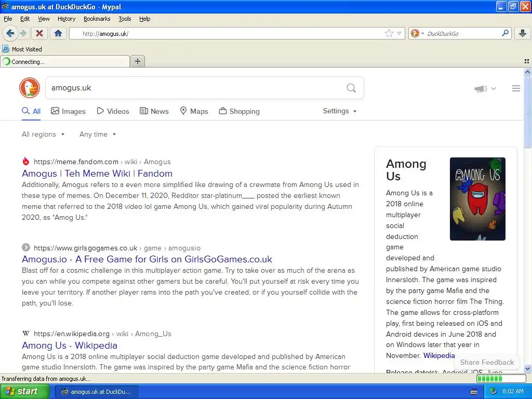Screen dimensions: 532x399
Task: Click the Wikipedia W favicon
Action: [x=26, y=334]
